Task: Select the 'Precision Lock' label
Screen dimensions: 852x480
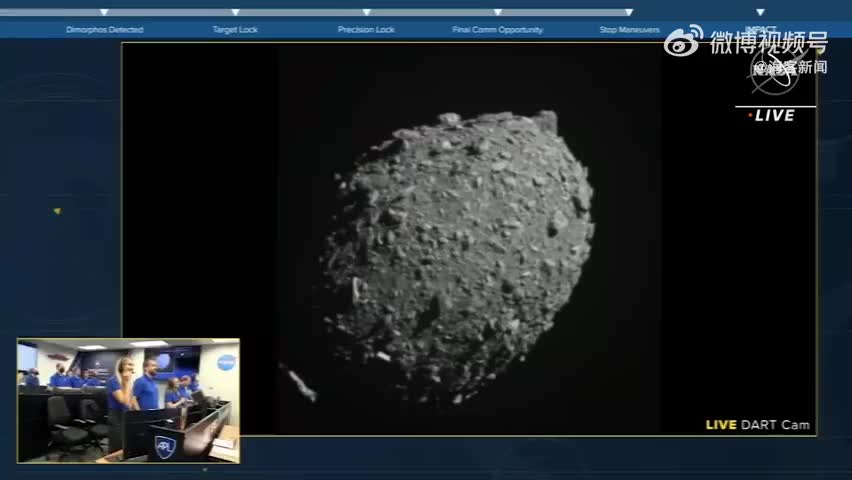Action: (x=366, y=30)
